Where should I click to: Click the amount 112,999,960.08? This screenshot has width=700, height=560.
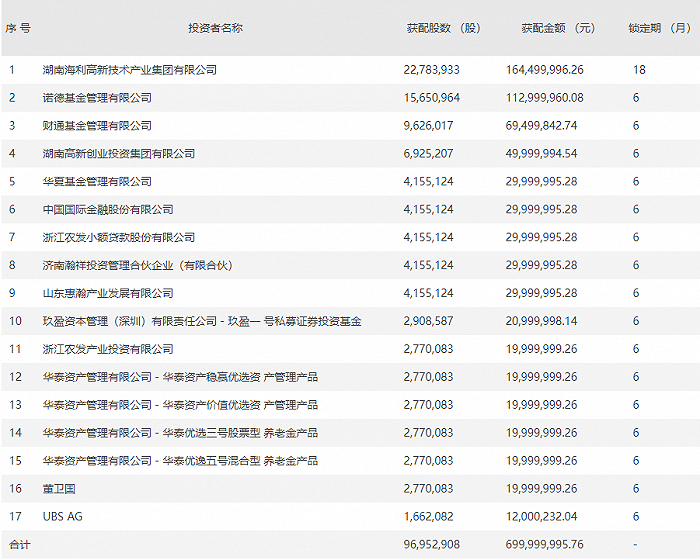[545, 98]
